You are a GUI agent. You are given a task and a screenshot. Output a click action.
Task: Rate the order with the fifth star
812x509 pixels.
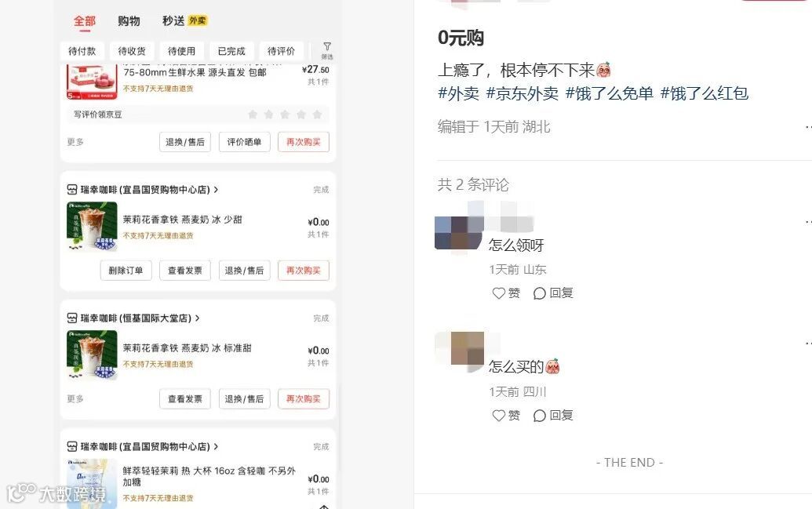click(318, 115)
